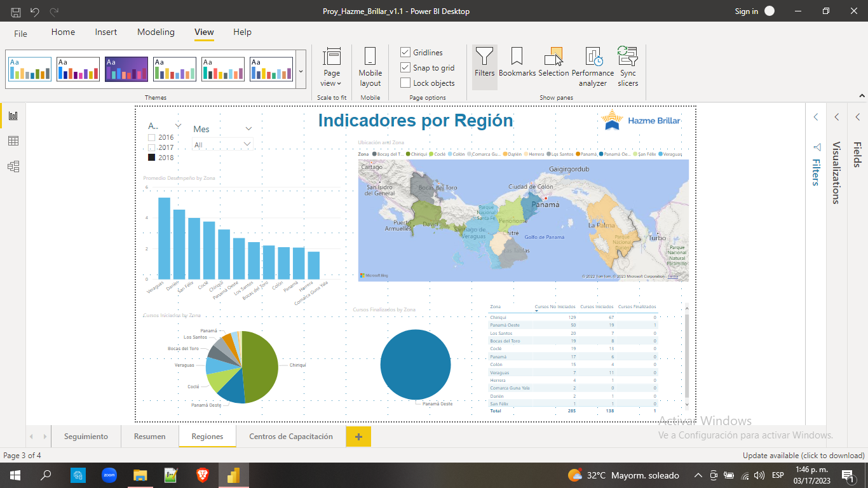Click the Update available download link

(803, 456)
